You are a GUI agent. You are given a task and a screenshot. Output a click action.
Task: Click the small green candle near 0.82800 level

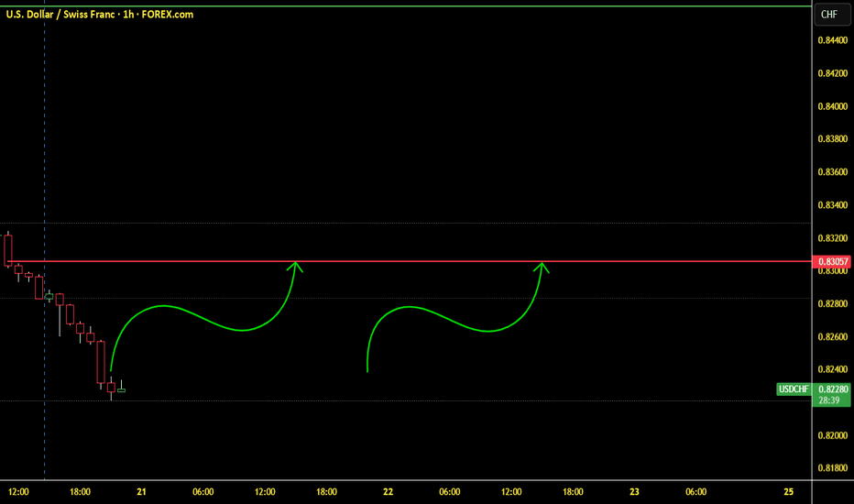click(49, 297)
